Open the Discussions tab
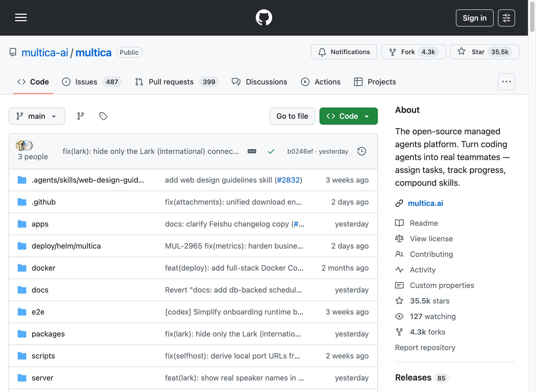The image size is (536, 392). pos(259,82)
